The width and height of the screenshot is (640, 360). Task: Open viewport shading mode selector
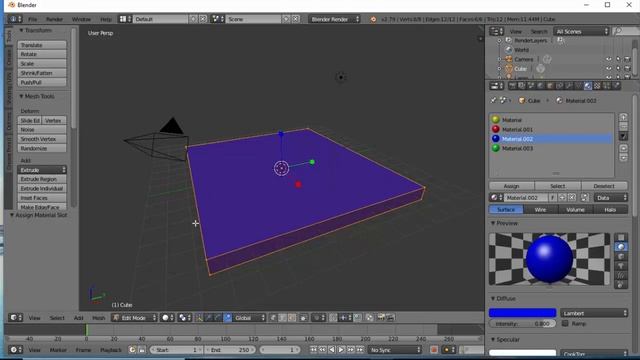167,318
